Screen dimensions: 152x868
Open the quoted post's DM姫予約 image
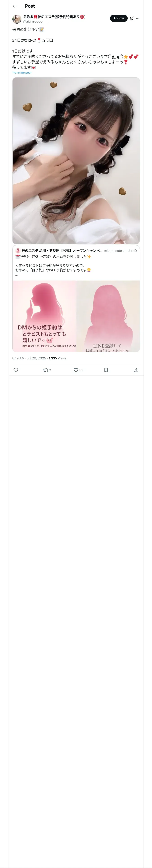[x=44, y=316]
